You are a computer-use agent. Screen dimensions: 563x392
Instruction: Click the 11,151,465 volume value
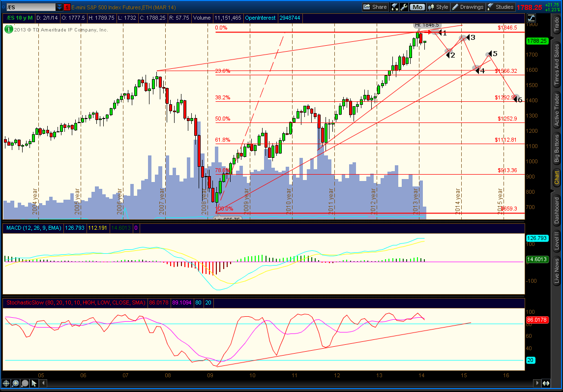point(228,18)
